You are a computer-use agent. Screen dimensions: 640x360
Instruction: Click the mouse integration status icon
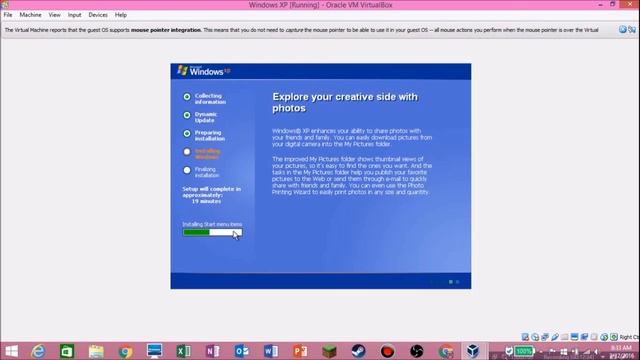click(604, 337)
